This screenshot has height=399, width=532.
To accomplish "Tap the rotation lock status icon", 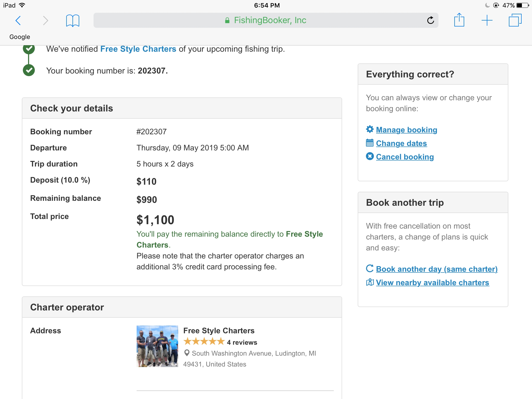I will pyautogui.click(x=496, y=5).
